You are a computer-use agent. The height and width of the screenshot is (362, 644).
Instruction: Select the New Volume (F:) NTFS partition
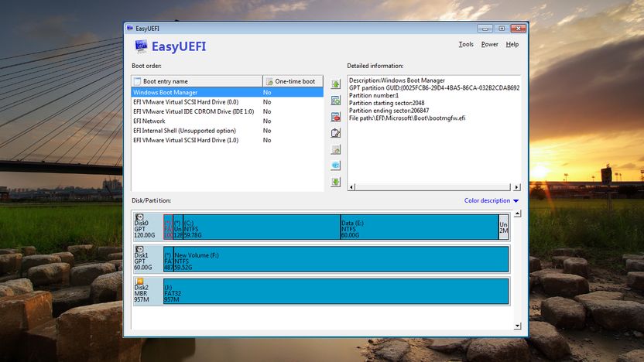[341, 259]
